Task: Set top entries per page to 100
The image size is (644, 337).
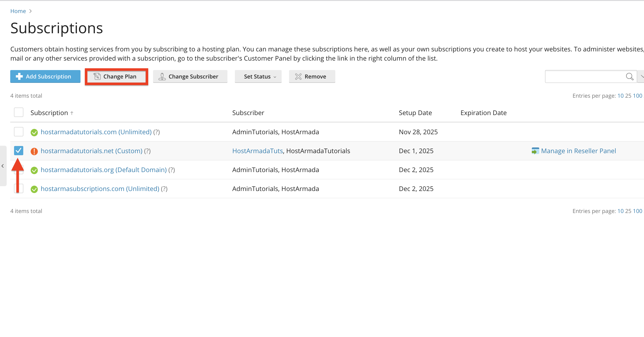Action: click(637, 96)
